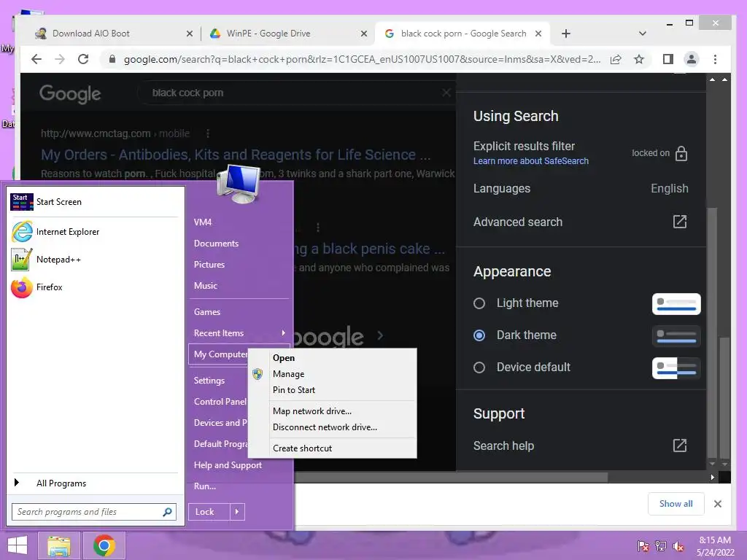The width and height of the screenshot is (747, 560).
Task: Open Music from Start menu
Action: pos(205,286)
